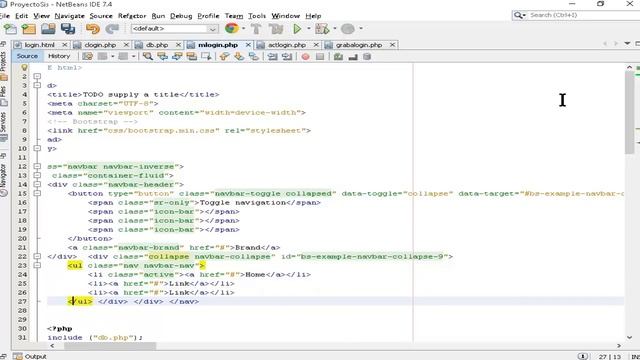Go to previous bookmark icon
The height and width of the screenshot is (360, 640).
224,56
